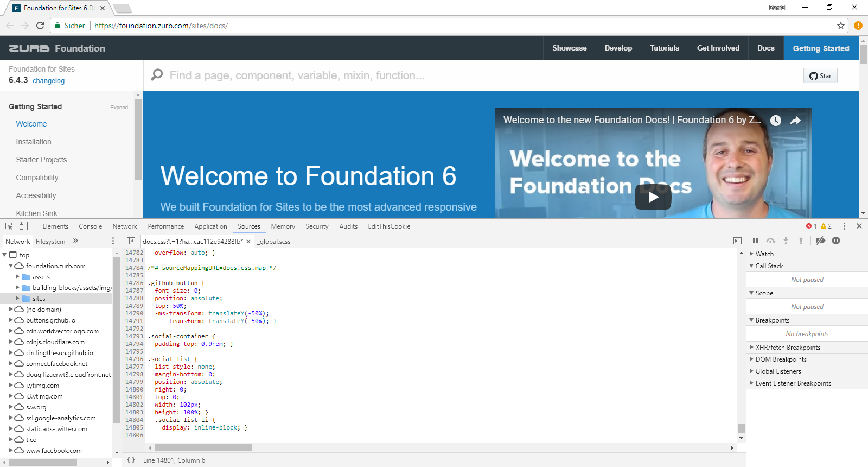The width and height of the screenshot is (868, 467).
Task: Show more navigator tabs chevron
Action: click(x=75, y=241)
